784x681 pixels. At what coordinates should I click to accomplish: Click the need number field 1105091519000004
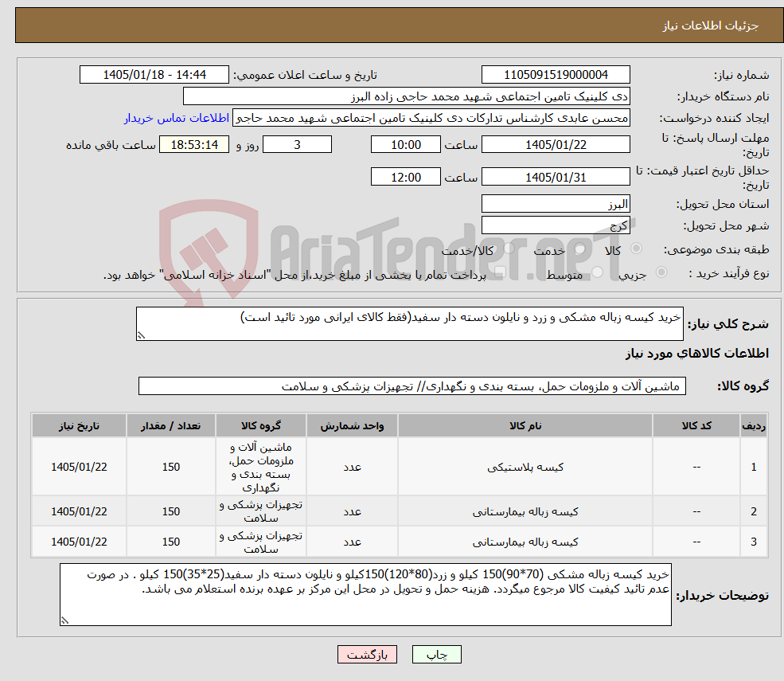pos(556,75)
